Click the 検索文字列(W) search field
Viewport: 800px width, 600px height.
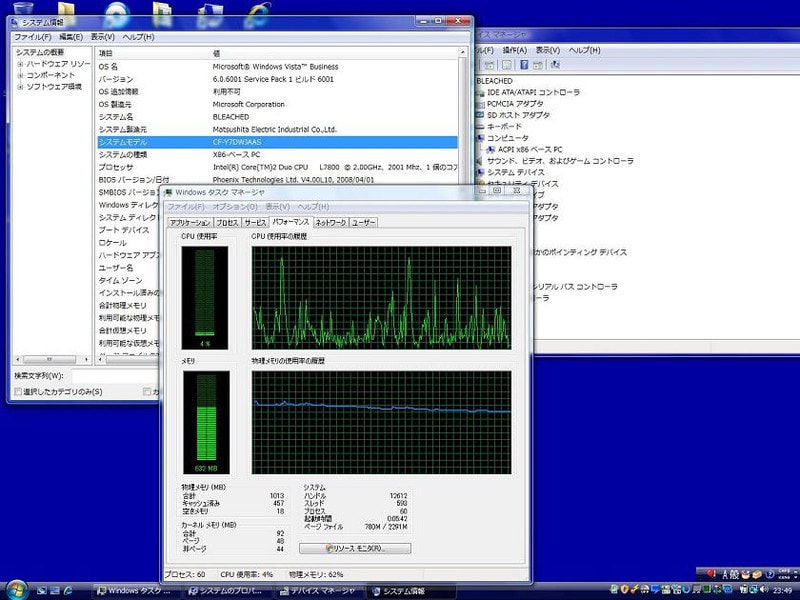click(x=115, y=377)
